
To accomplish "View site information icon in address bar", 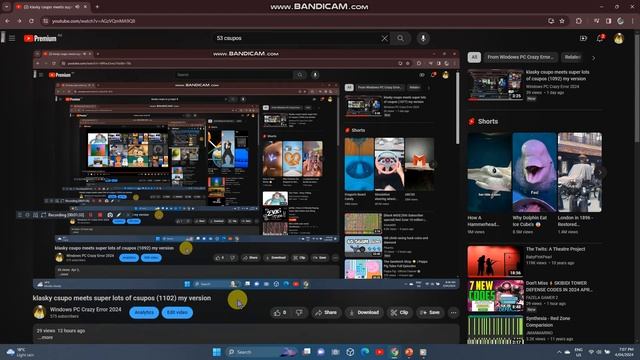I will tap(46, 21).
